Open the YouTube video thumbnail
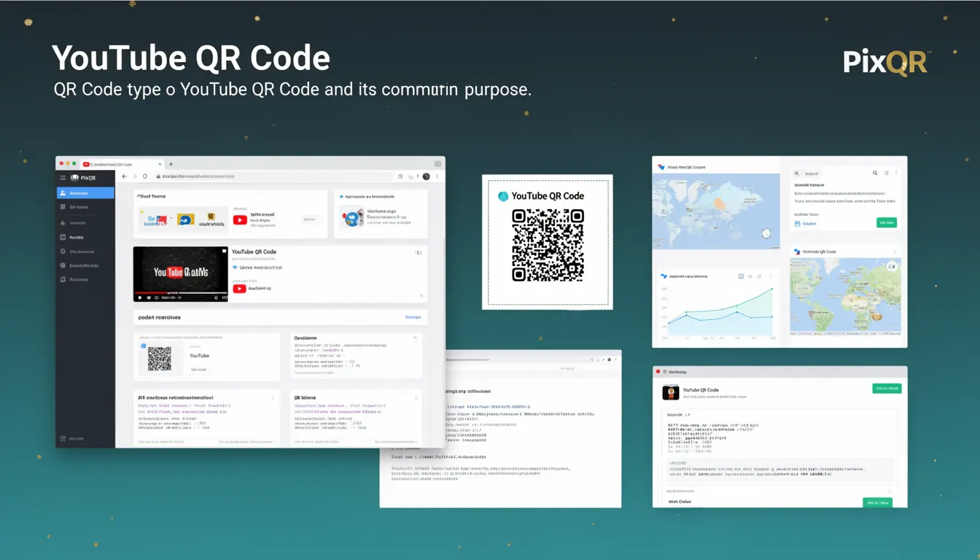The height and width of the screenshot is (560, 980). [181, 274]
